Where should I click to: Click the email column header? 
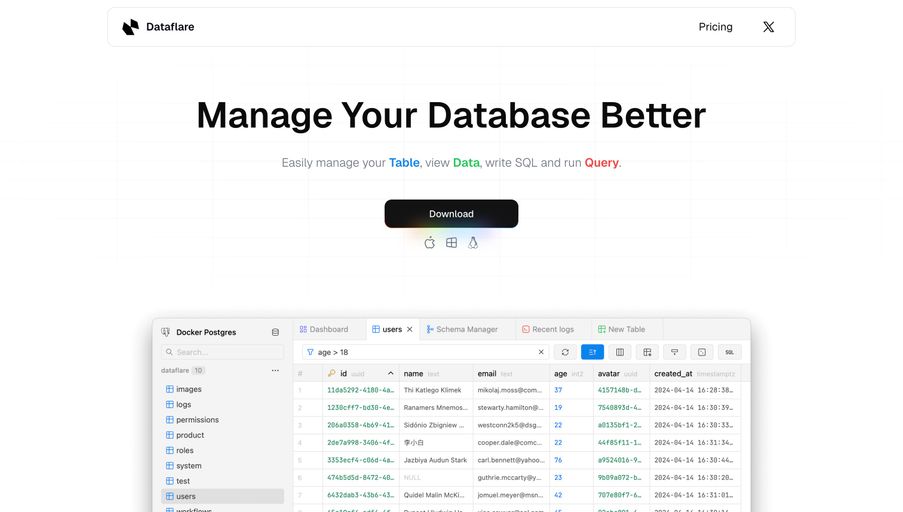coord(511,374)
